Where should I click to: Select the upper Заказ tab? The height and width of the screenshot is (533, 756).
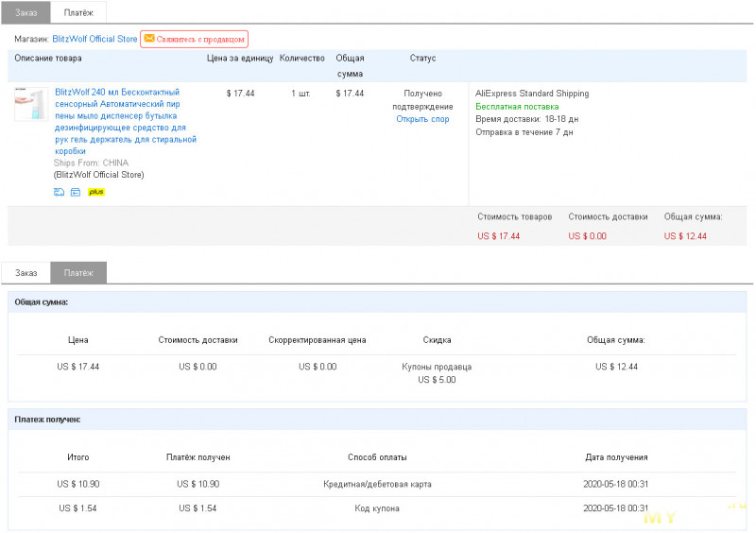pos(26,12)
